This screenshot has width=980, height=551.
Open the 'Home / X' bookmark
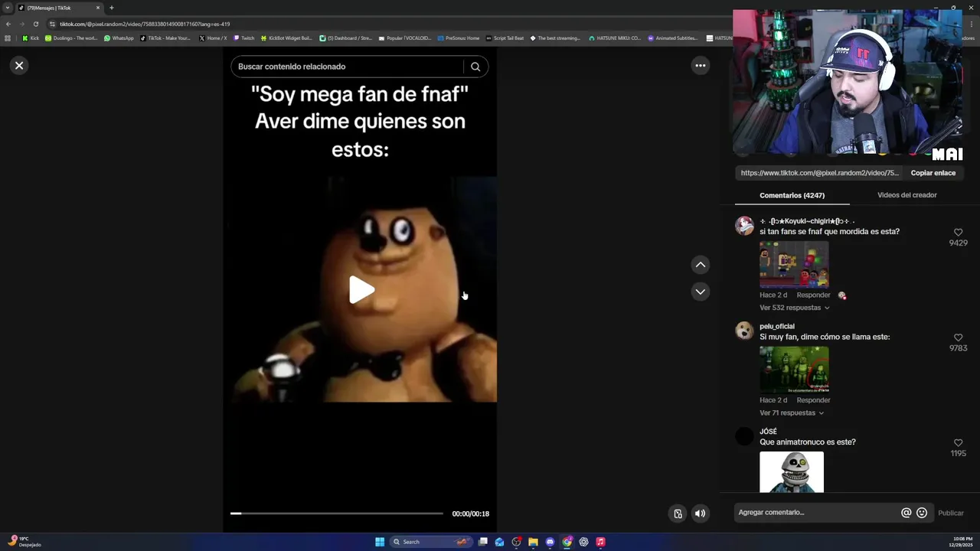coord(213,38)
